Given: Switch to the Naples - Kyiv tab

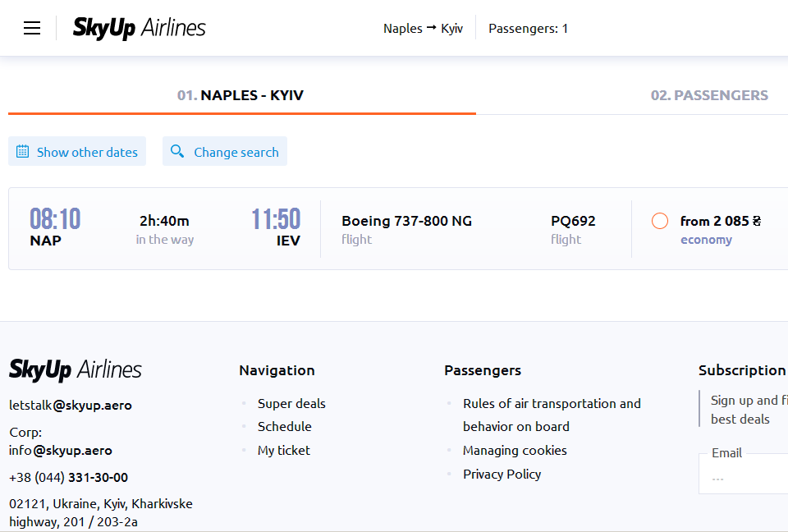Looking at the screenshot, I should (241, 95).
